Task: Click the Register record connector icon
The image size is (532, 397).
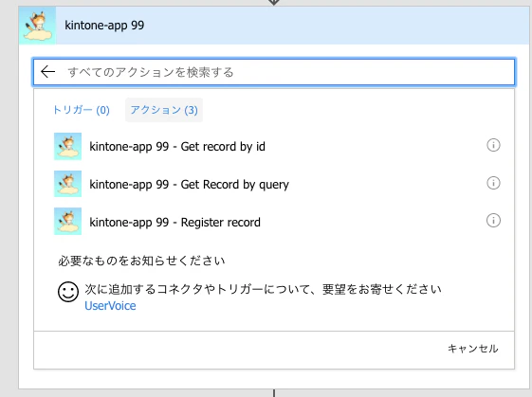Action: tap(68, 221)
